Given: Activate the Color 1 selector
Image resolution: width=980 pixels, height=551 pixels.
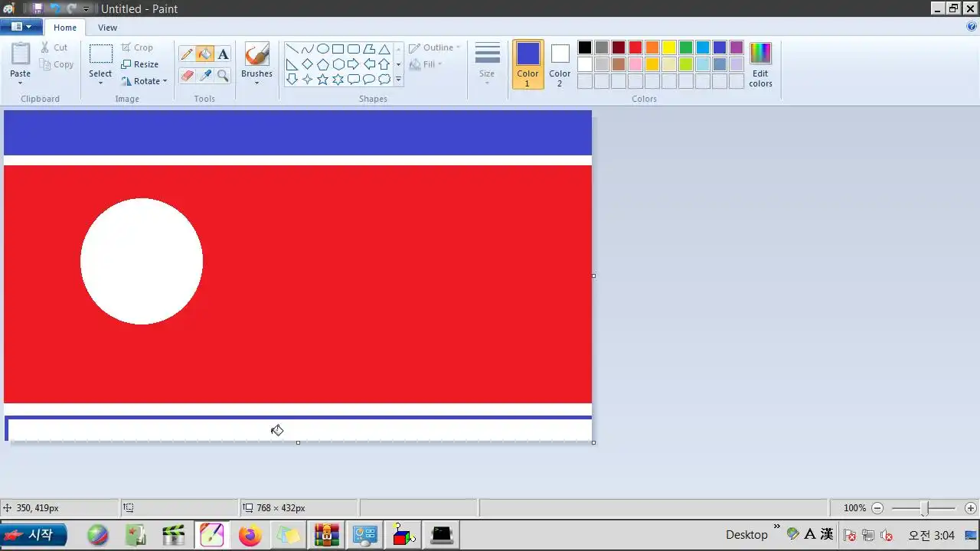Looking at the screenshot, I should tap(528, 65).
